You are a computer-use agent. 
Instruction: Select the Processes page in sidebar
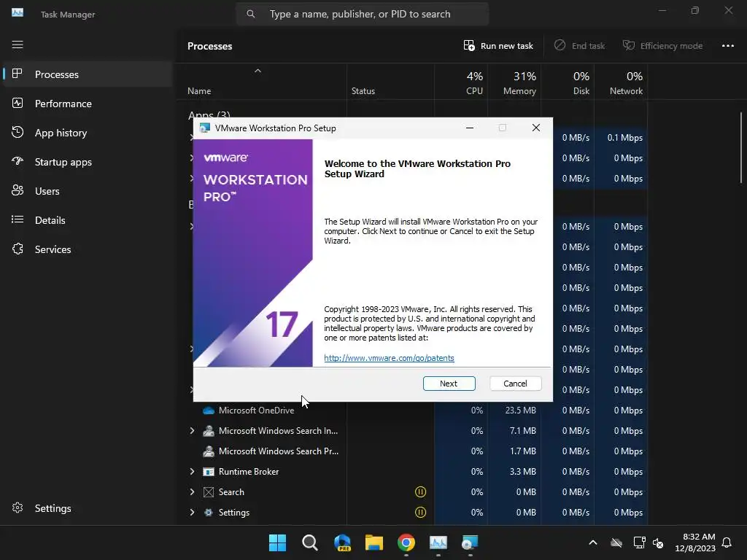click(x=88, y=74)
